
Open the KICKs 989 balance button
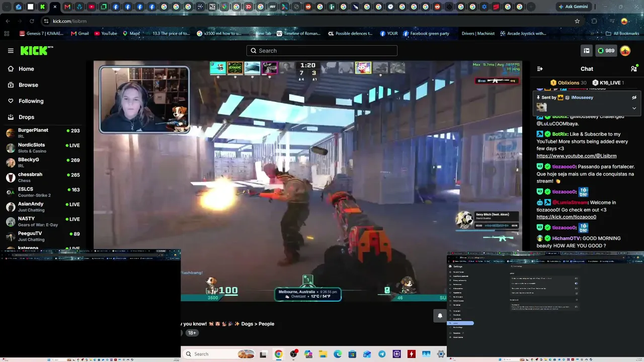[x=606, y=51]
